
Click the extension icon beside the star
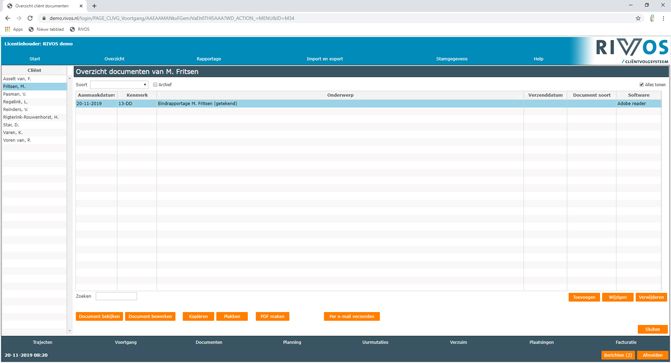click(x=652, y=18)
